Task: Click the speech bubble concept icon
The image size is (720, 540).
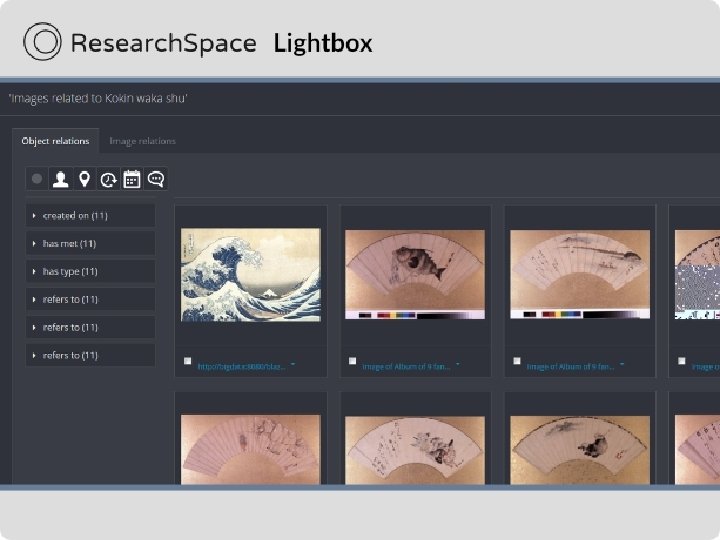Action: 156,179
